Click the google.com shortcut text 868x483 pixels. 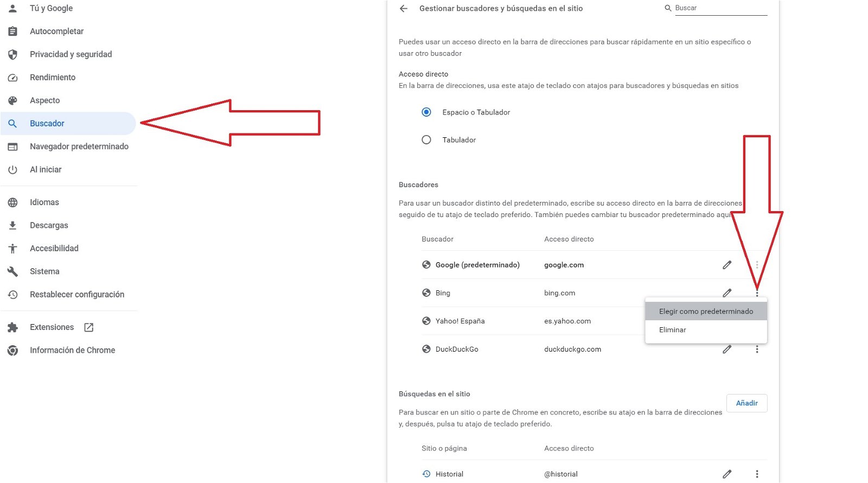click(564, 265)
